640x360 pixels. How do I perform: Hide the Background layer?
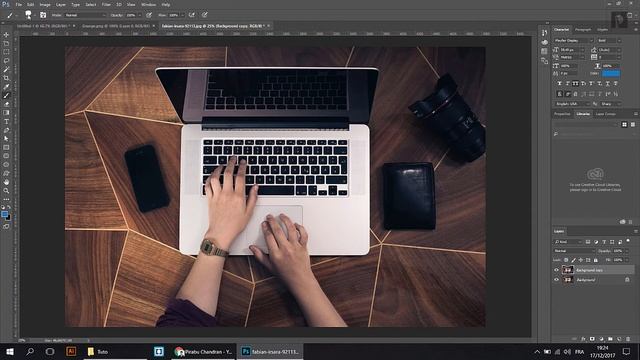(x=556, y=280)
